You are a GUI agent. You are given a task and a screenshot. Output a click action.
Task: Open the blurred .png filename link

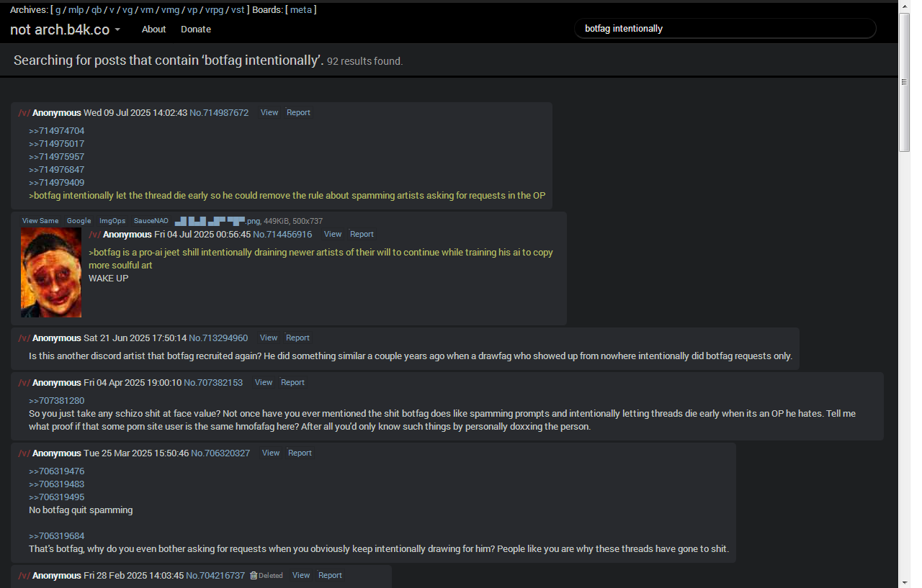(218, 221)
